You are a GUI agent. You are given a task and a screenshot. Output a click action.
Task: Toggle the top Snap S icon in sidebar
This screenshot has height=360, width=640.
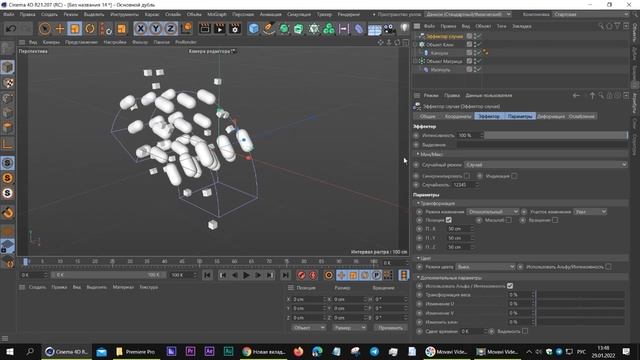(x=7, y=163)
